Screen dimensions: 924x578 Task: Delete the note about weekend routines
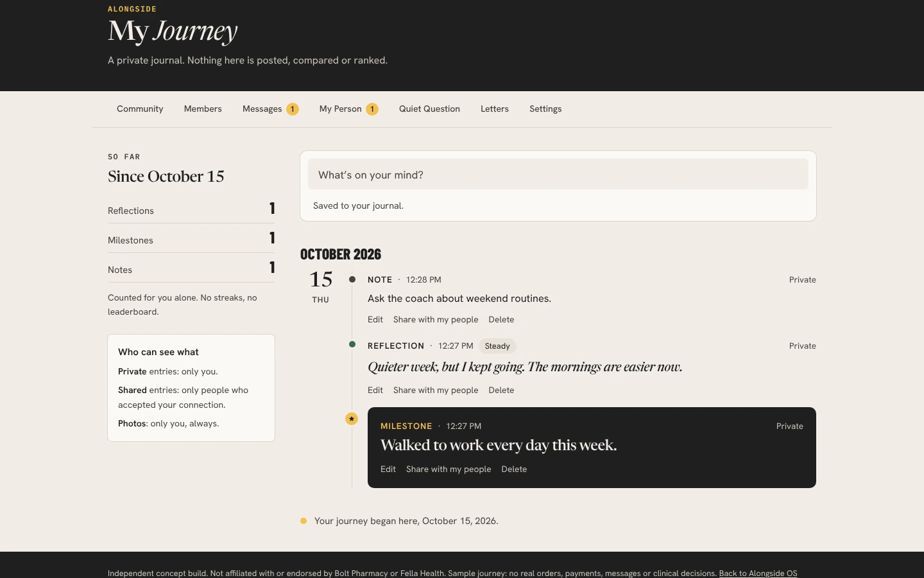tap(501, 320)
